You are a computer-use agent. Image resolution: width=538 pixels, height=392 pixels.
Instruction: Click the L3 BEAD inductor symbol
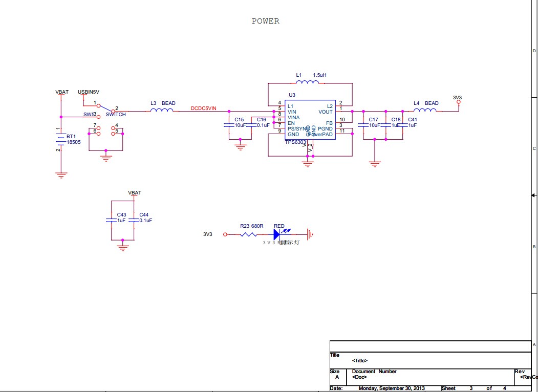click(x=163, y=111)
